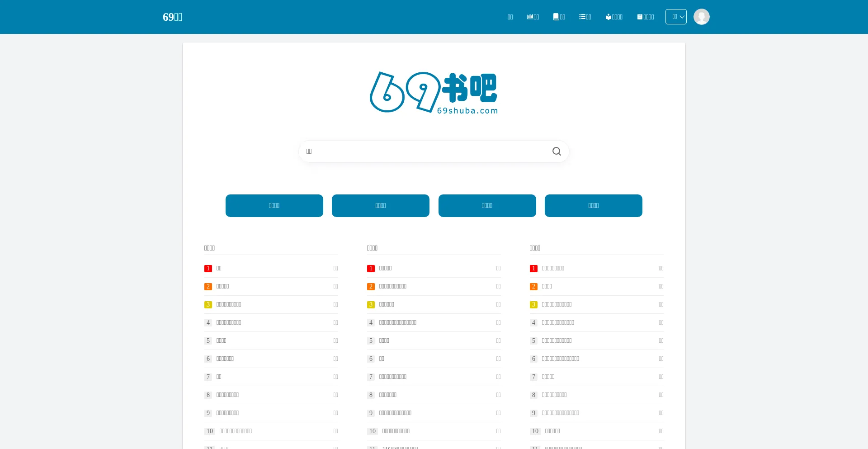The width and height of the screenshot is (868, 449).
Task: Click the second of the four blue buttons
Action: tap(381, 206)
